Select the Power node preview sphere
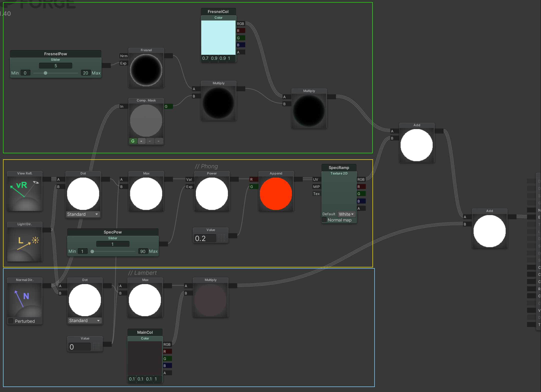The height and width of the screenshot is (392, 541). [211, 193]
